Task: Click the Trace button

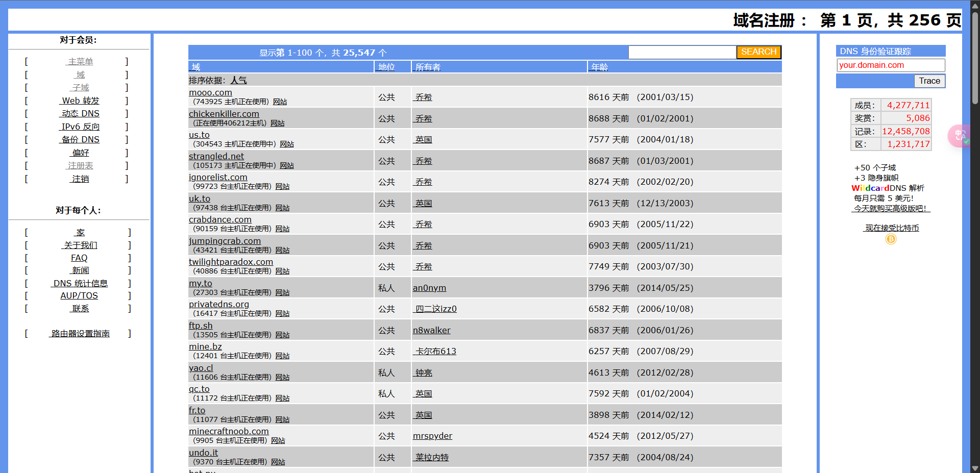Action: coord(929,81)
